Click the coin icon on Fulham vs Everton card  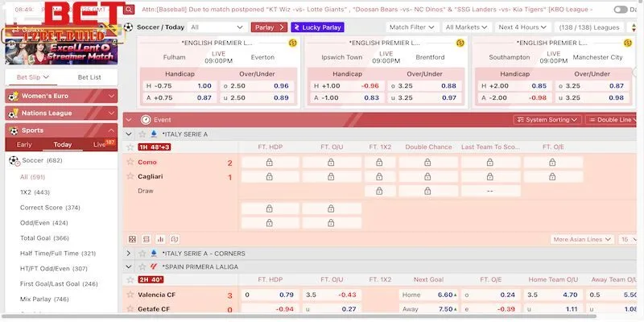[292, 42]
